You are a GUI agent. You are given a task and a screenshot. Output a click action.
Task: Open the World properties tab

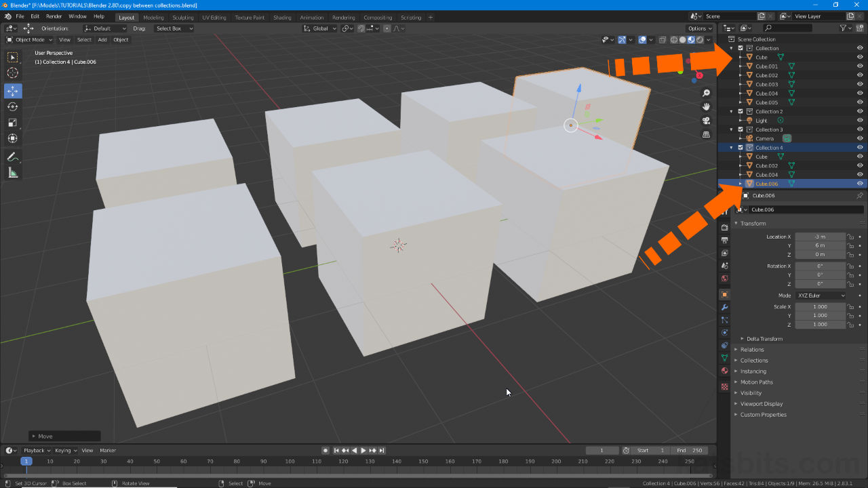724,279
